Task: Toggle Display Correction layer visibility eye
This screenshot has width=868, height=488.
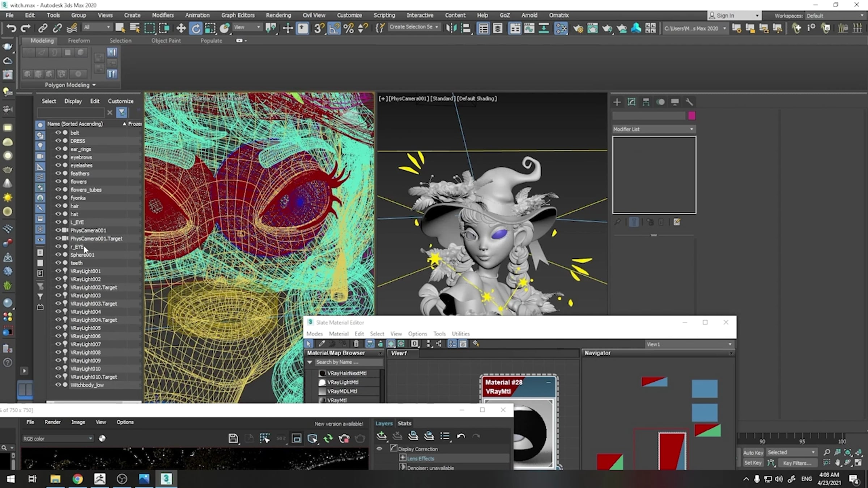Action: pos(379,449)
